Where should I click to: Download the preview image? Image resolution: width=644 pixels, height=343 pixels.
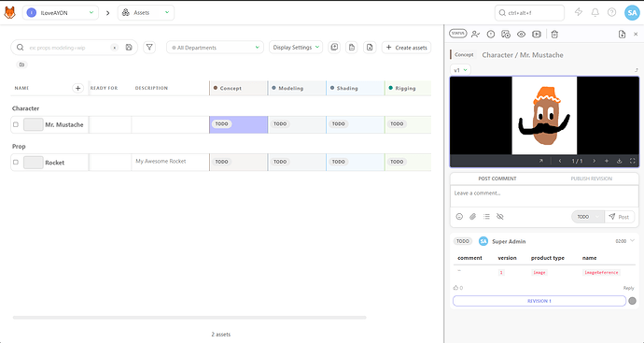[x=620, y=161]
